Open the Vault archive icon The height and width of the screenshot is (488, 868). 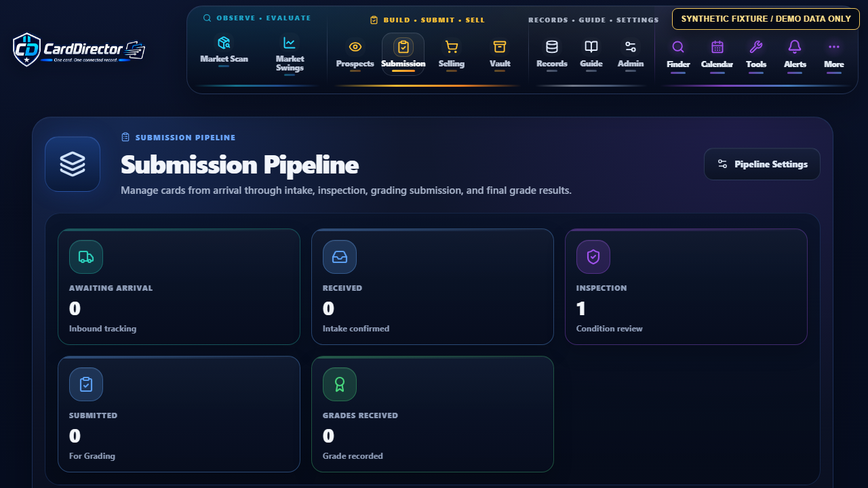[500, 47]
